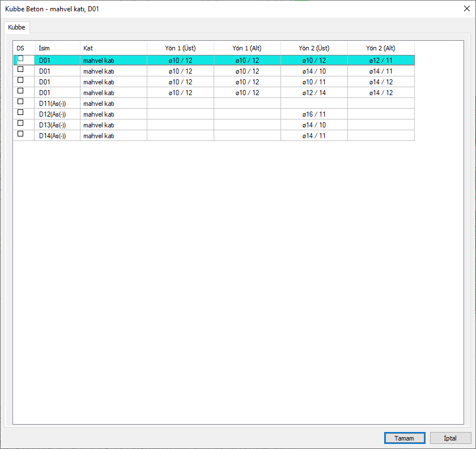The height and width of the screenshot is (449, 476).
Task: Select the D11(As(-)) name cell
Action: 57,104
